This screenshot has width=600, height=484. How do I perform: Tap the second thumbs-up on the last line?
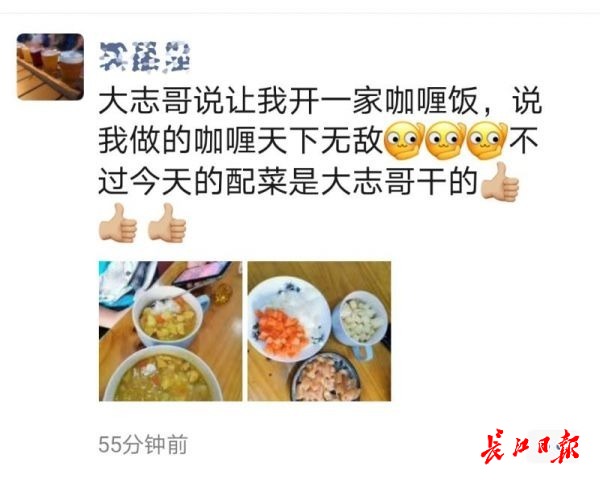tap(167, 223)
